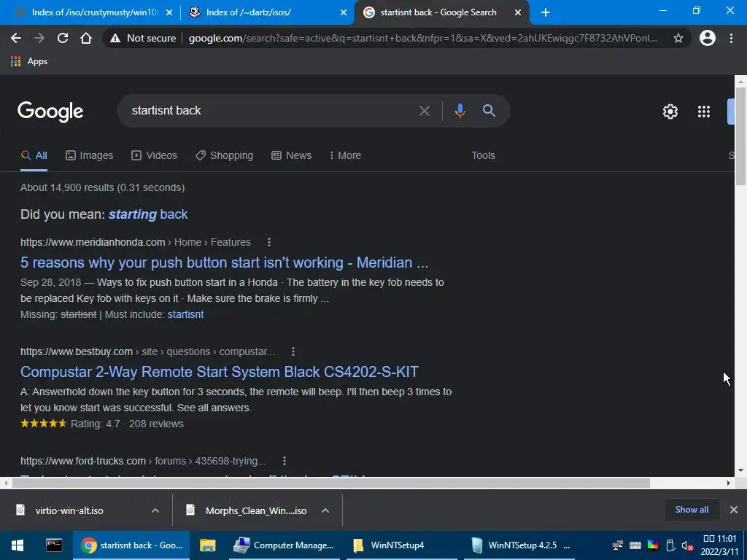747x560 pixels.
Task: Click the address bar URL
Action: 422,38
